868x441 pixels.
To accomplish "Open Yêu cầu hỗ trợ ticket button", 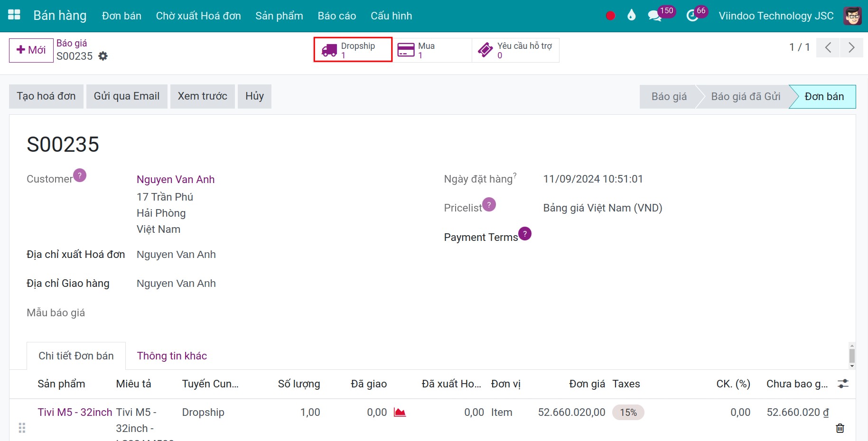I will point(515,50).
